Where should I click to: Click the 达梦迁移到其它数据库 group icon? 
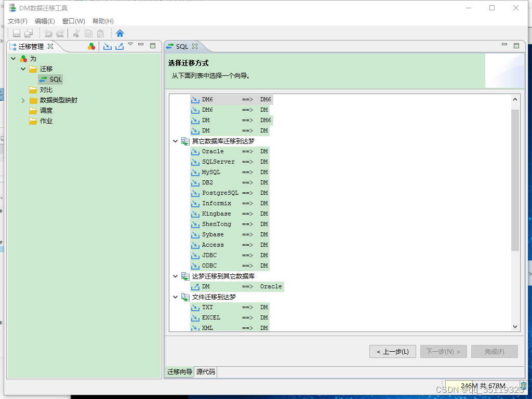(x=185, y=276)
